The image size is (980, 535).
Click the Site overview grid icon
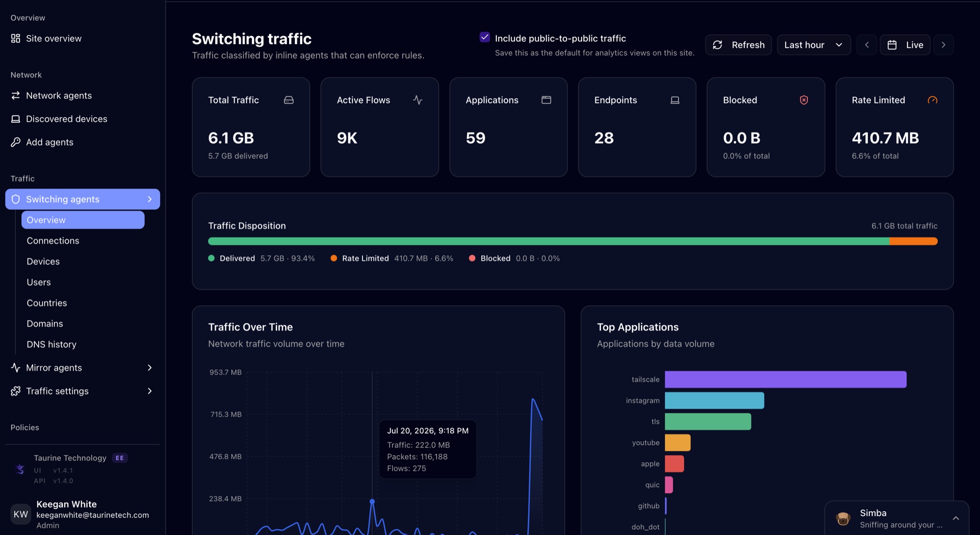click(16, 38)
